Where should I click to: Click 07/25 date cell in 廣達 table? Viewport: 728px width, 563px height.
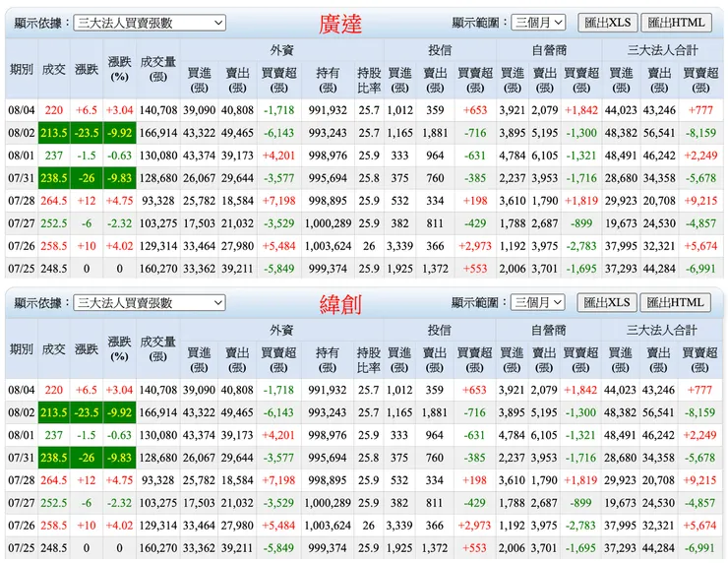point(22,269)
